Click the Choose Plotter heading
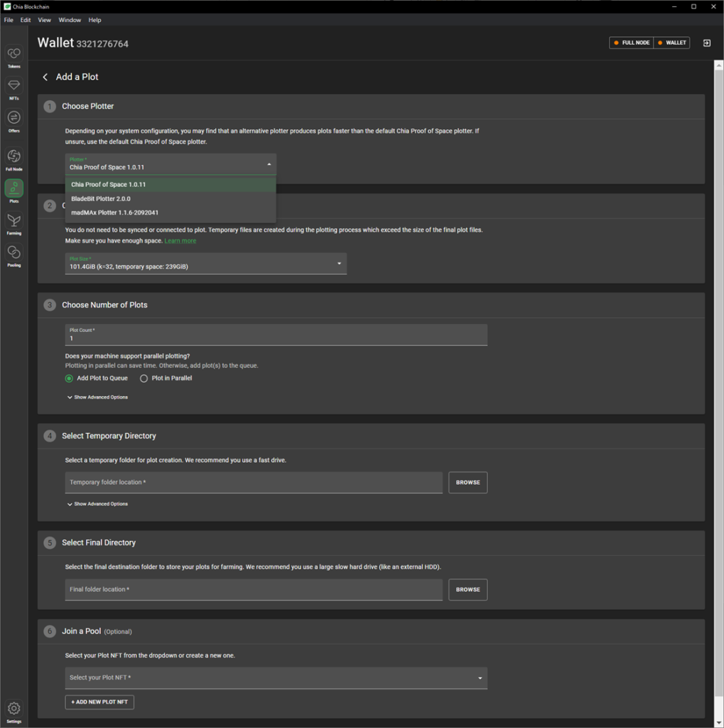 [x=87, y=107]
